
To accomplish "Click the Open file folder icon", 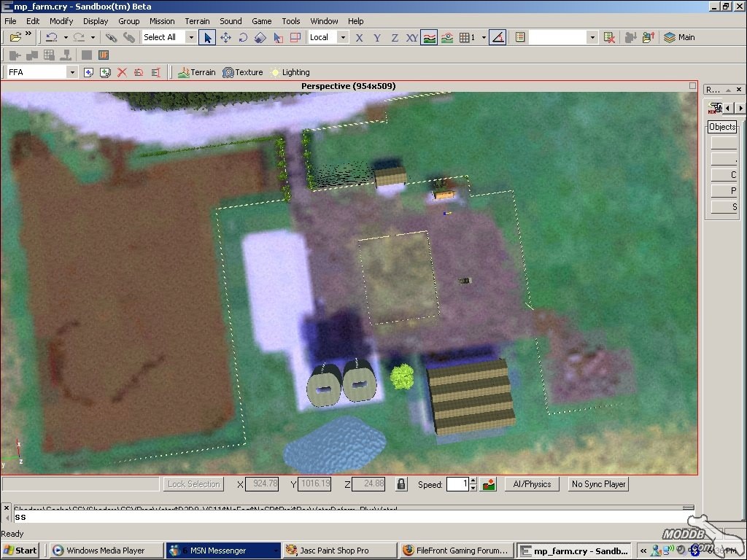I will [15, 37].
